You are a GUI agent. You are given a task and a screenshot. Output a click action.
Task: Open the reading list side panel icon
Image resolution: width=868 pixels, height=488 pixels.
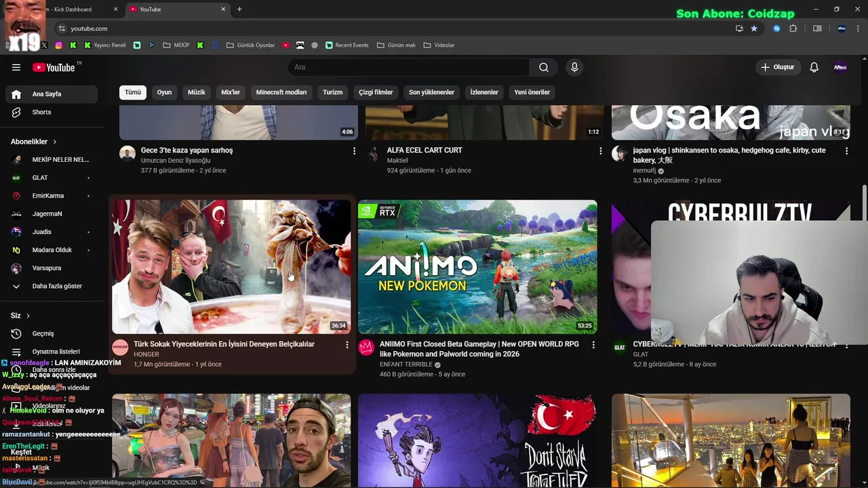[x=817, y=28]
